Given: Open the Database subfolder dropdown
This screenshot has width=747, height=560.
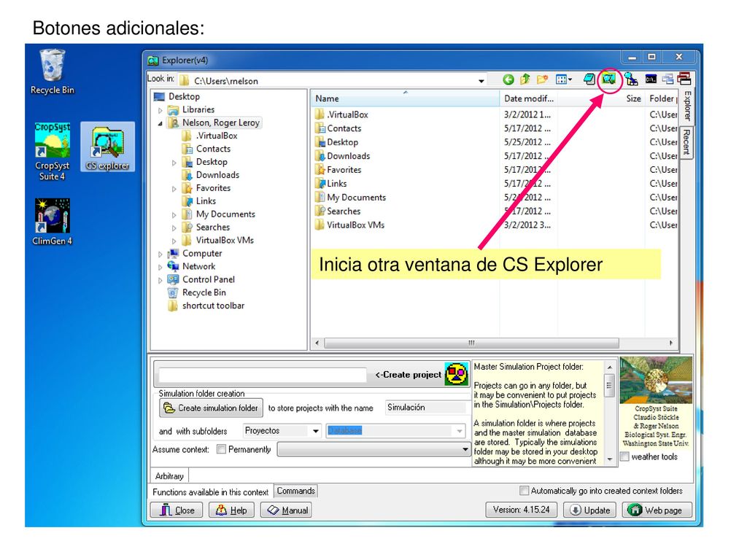Looking at the screenshot, I should tap(460, 431).
